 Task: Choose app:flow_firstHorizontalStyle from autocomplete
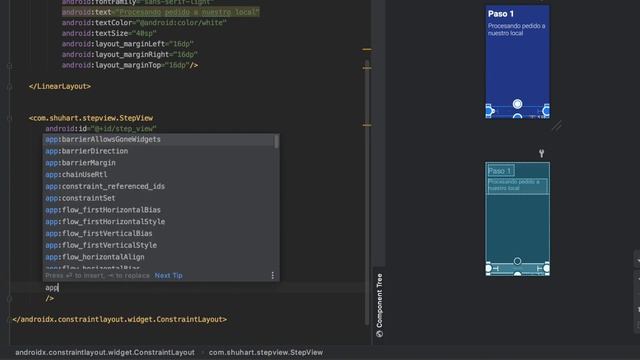[x=159, y=222]
